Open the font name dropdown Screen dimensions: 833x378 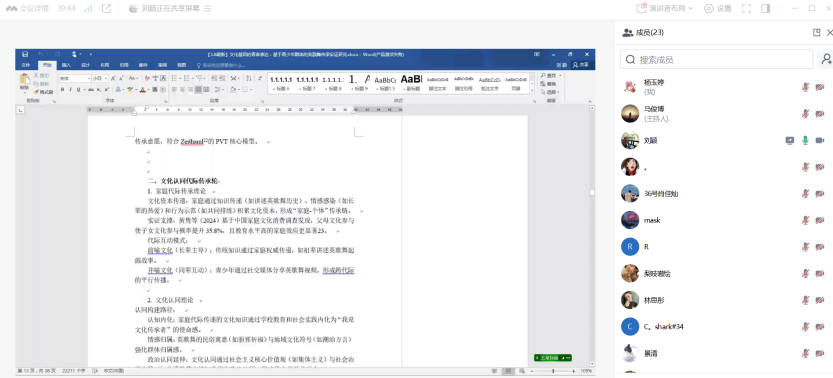89,78
